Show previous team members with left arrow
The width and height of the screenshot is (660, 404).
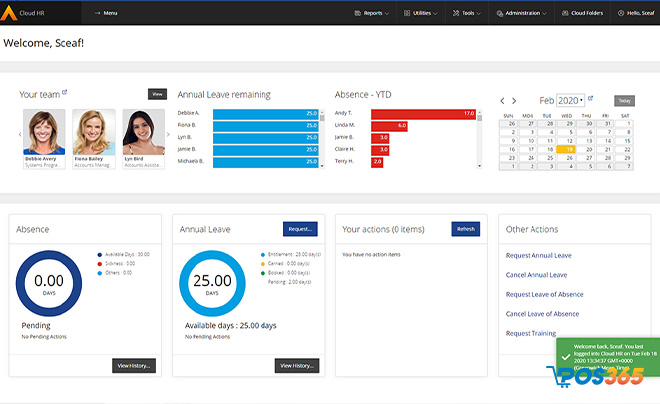[20, 134]
